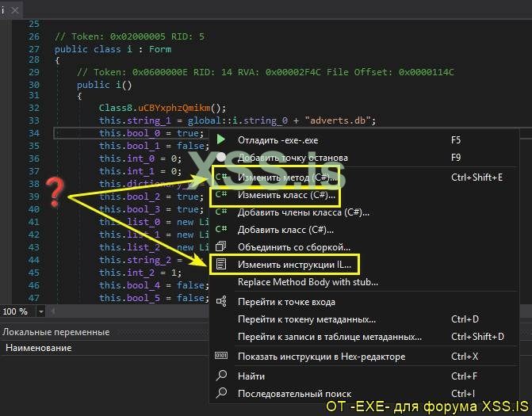This screenshot has width=532, height=416.
Task: Select Найти from the context menu
Action: [364, 376]
